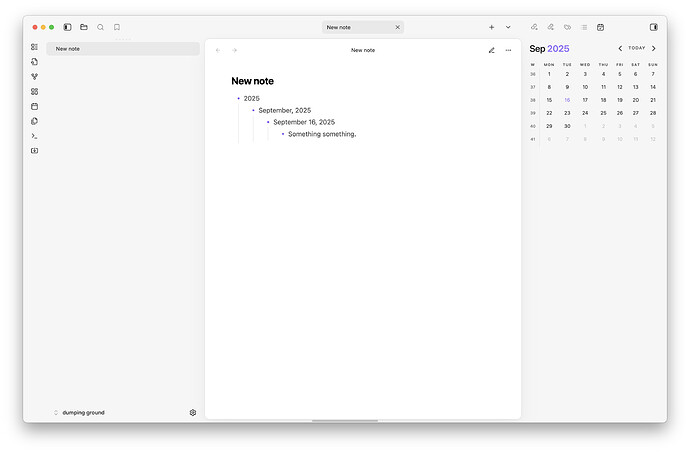Image resolution: width=690 pixels, height=452 pixels.
Task: Click the topmost ribbon list icon
Action: tap(34, 47)
